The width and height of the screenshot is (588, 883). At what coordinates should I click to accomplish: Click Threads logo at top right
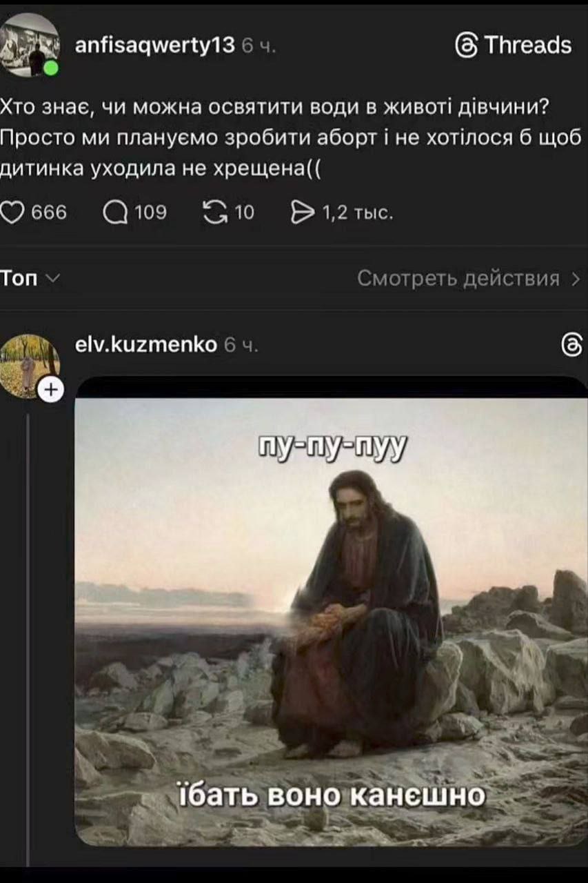pyautogui.click(x=514, y=46)
